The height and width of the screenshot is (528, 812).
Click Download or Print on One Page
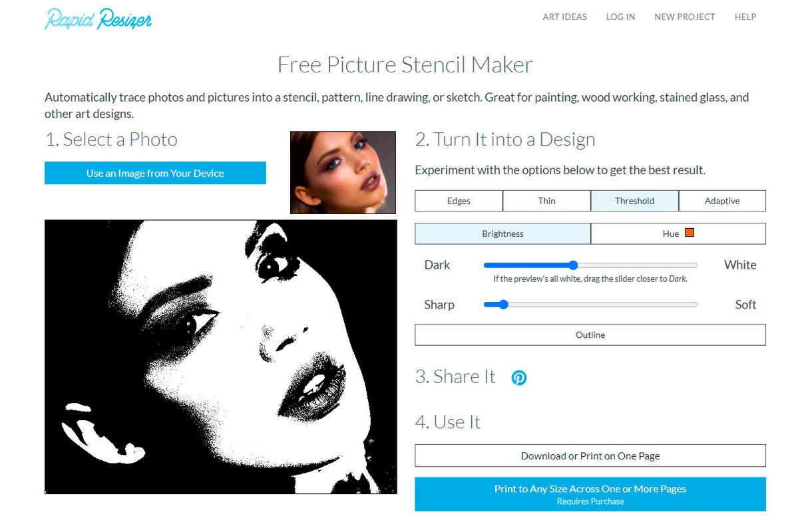(590, 456)
